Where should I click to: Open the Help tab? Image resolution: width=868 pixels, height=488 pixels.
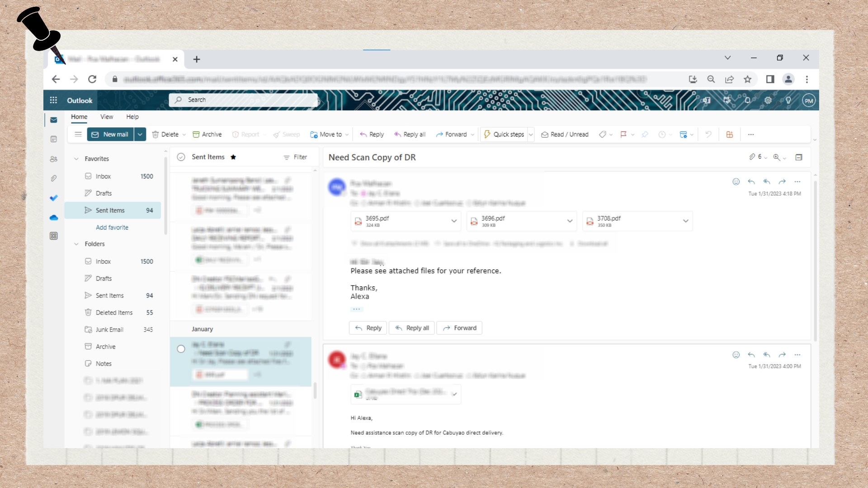point(132,117)
